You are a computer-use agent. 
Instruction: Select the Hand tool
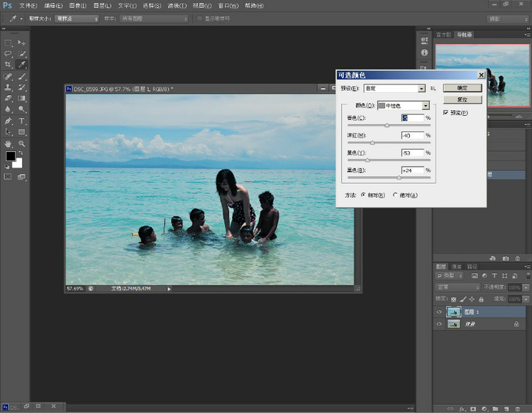8,144
